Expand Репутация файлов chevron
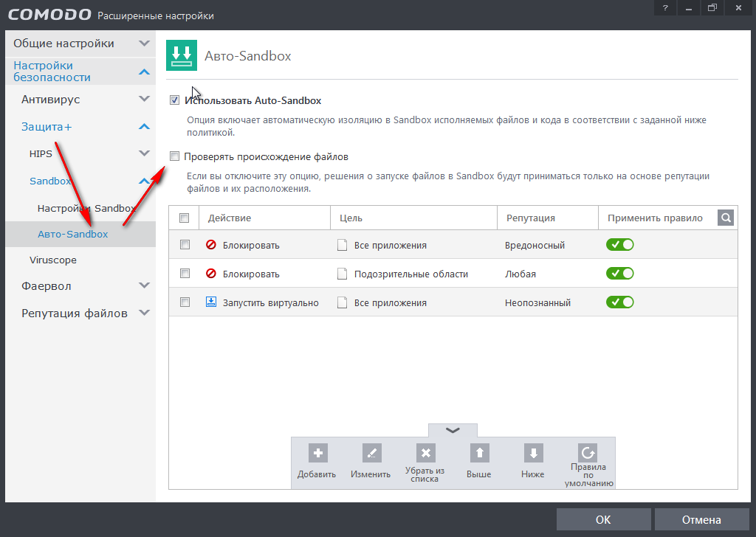This screenshot has width=756, height=537. coord(144,313)
